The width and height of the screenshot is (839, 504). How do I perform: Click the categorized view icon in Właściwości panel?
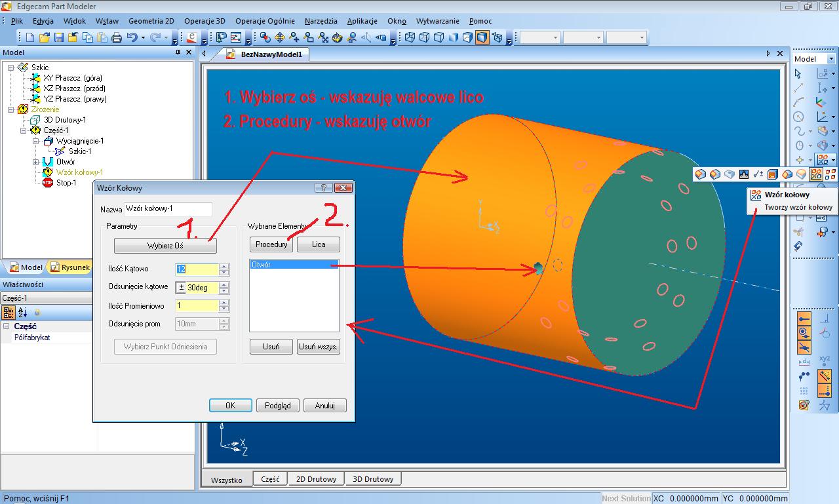(x=9, y=313)
